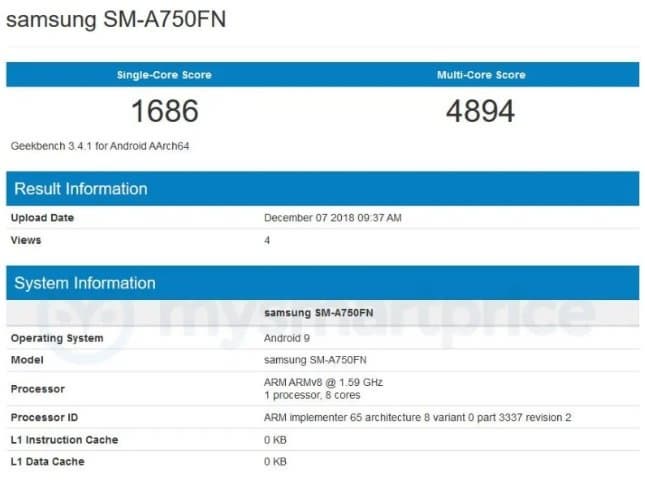Click the Upload Date row label
645x486 pixels.
(x=42, y=218)
